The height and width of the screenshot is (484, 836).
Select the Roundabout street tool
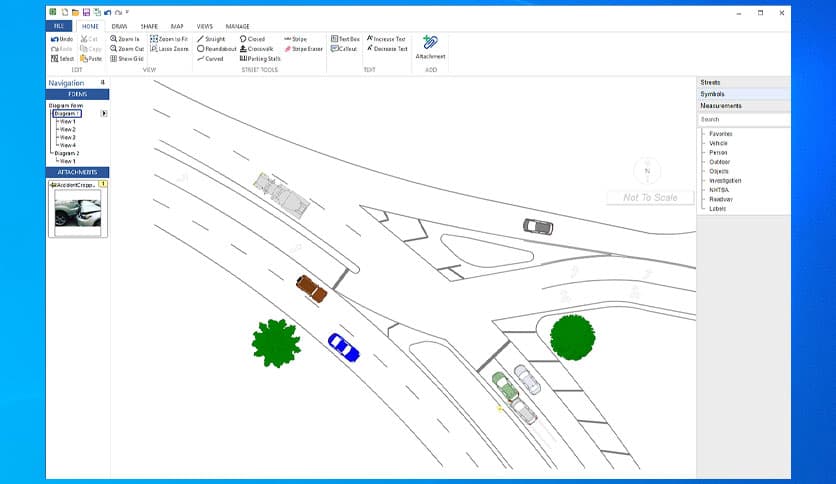[x=216, y=49]
